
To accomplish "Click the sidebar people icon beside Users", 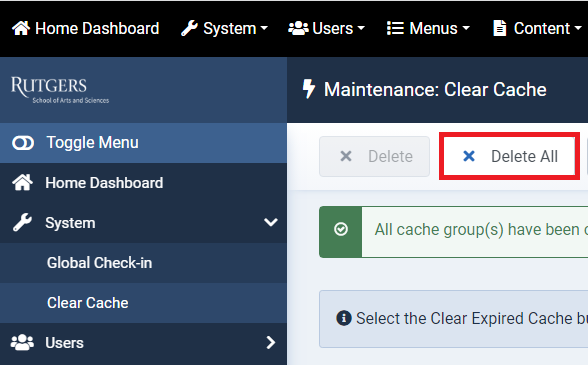I will pyautogui.click(x=22, y=342).
